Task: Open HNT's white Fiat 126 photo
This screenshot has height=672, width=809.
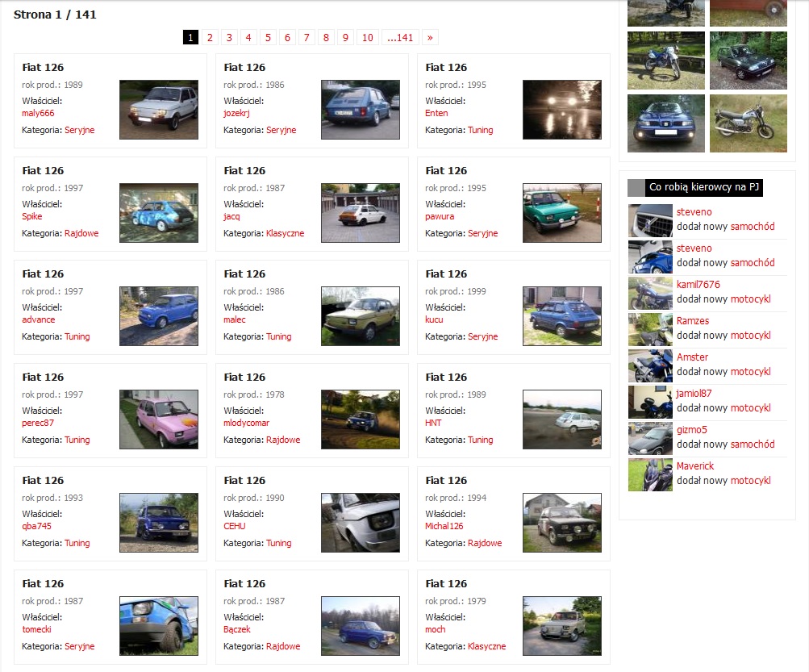Action: (562, 419)
